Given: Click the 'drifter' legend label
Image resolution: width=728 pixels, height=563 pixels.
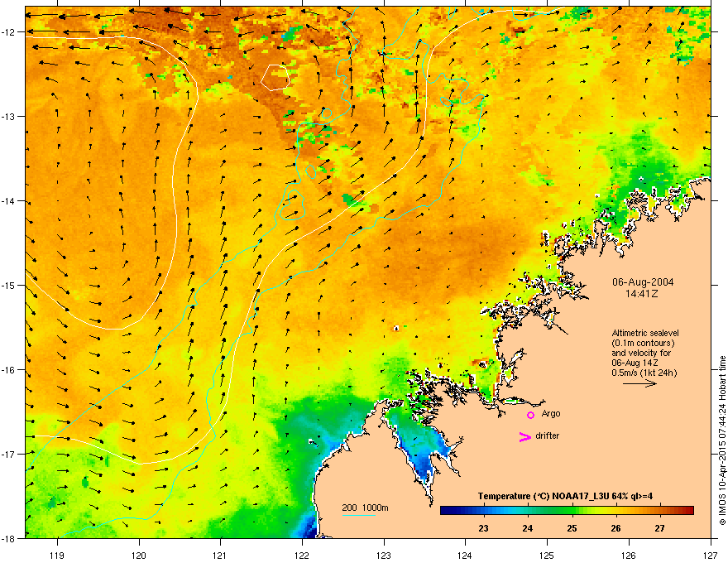Looking at the screenshot, I should tap(547, 435).
